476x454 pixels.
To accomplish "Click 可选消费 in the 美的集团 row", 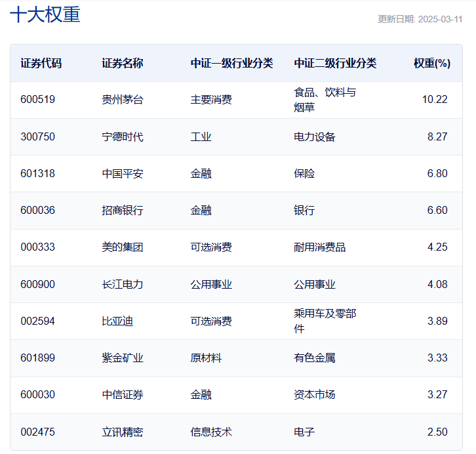I will coord(211,247).
